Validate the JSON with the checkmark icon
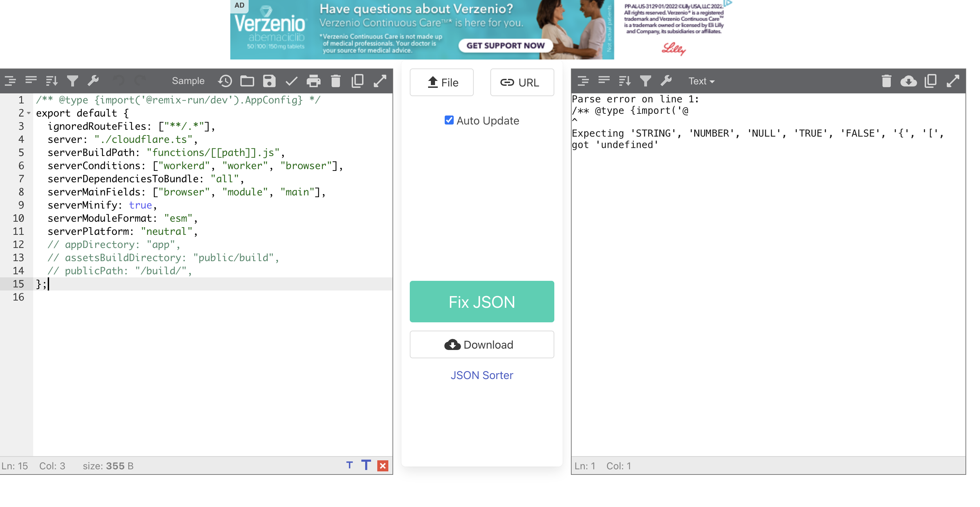 pos(291,81)
